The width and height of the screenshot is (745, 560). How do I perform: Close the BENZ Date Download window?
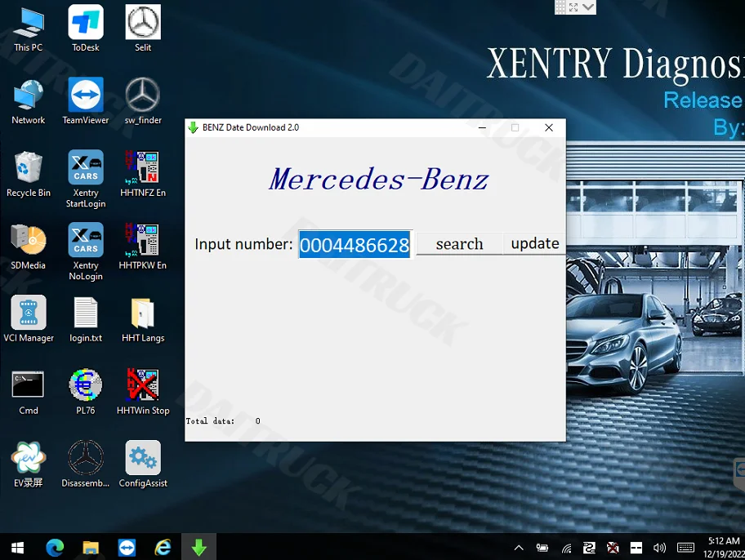pos(549,127)
